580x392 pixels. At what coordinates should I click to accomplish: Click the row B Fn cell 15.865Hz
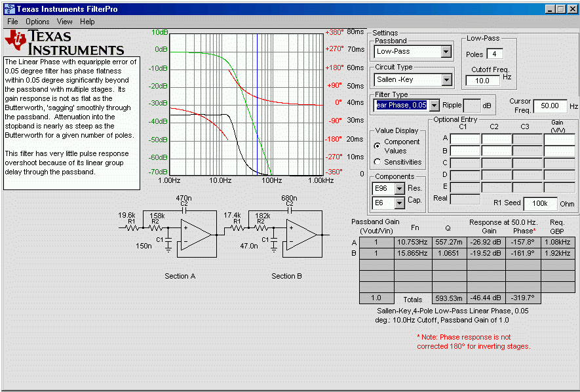412,253
